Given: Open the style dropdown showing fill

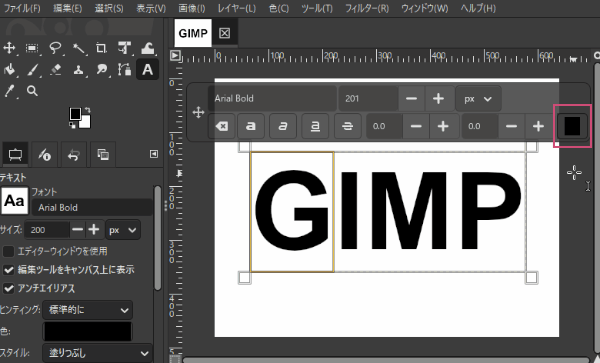Looking at the screenshot, I should 97,353.
